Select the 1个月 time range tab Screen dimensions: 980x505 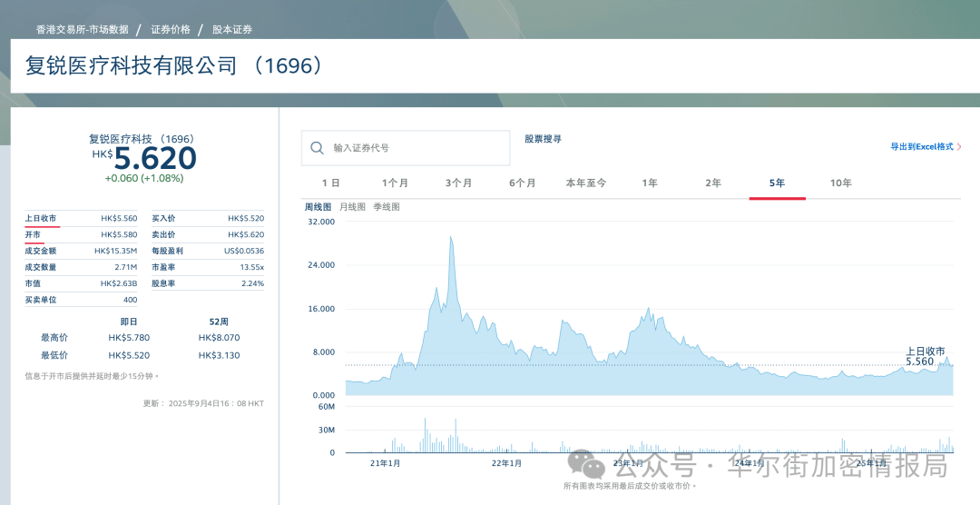tap(395, 183)
